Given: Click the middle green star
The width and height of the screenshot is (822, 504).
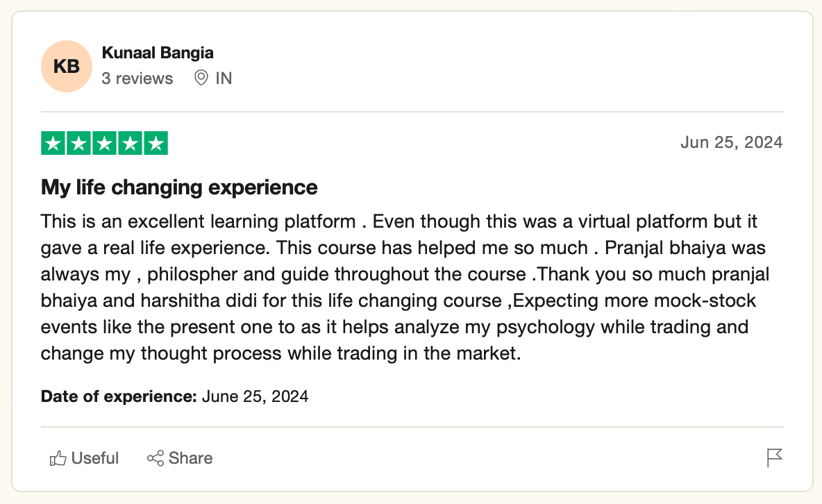Looking at the screenshot, I should (104, 143).
